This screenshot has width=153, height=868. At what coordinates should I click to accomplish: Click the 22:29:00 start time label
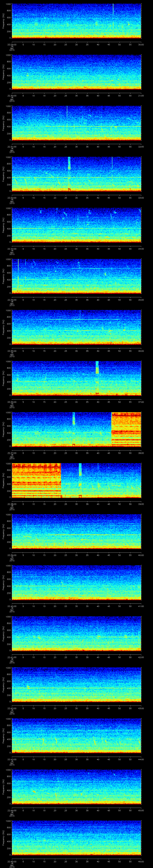point(12,44)
